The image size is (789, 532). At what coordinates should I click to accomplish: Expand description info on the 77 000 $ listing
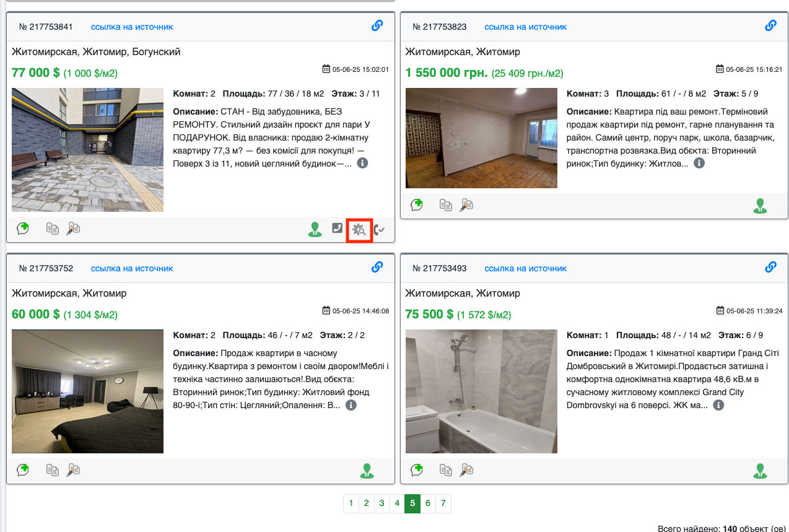pos(363,163)
